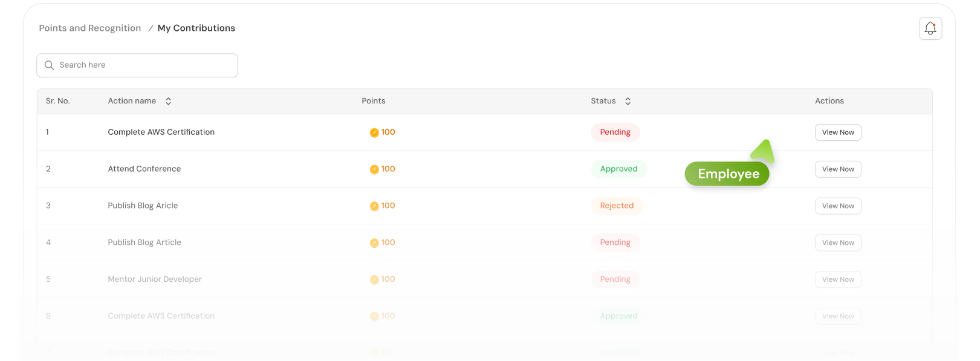Click the coin icon in Mentor Junior Developer row
980x361 pixels.
pyautogui.click(x=374, y=279)
